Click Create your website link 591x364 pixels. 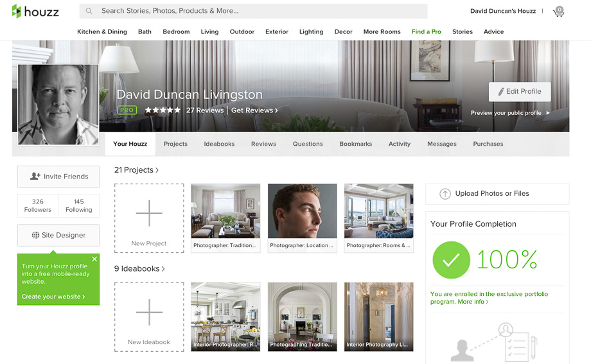point(53,297)
